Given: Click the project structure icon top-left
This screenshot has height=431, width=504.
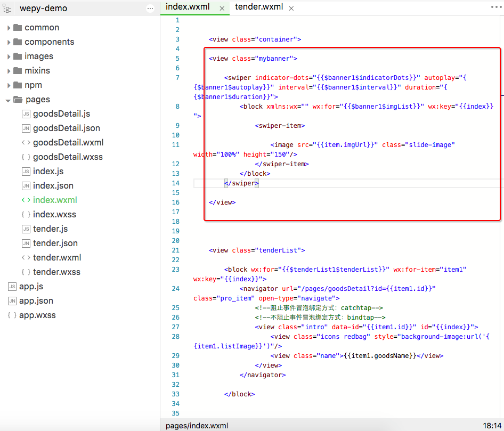Looking at the screenshot, I should [x=7, y=8].
